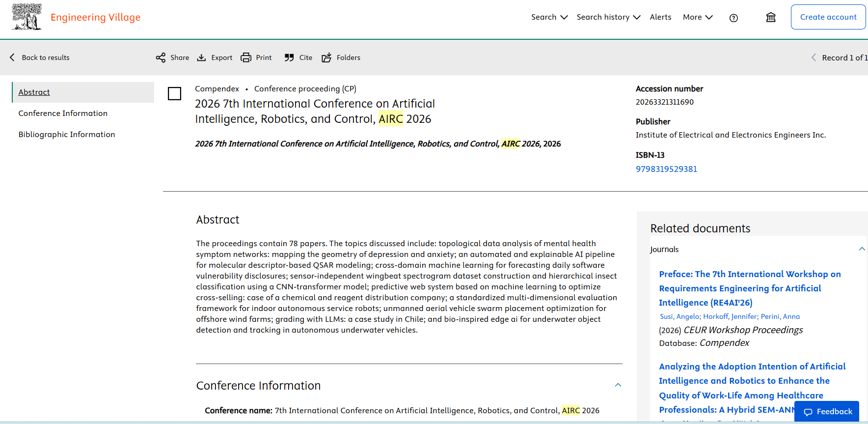Click the Share icon
The image size is (868, 424).
point(161,57)
